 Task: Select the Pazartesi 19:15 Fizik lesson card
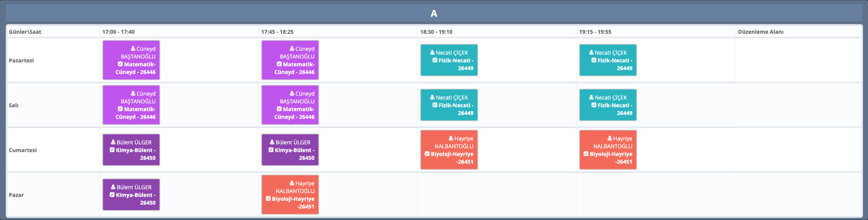608,60
